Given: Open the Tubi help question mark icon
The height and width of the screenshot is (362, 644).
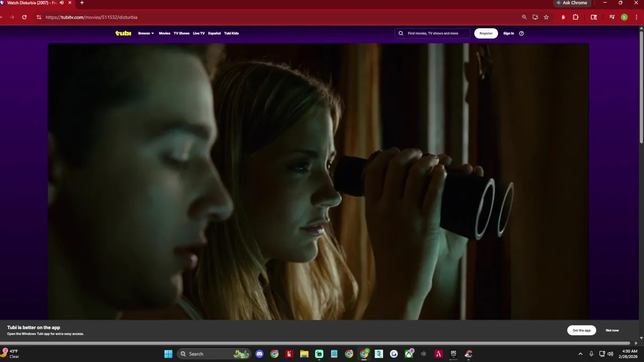Looking at the screenshot, I should (521, 33).
